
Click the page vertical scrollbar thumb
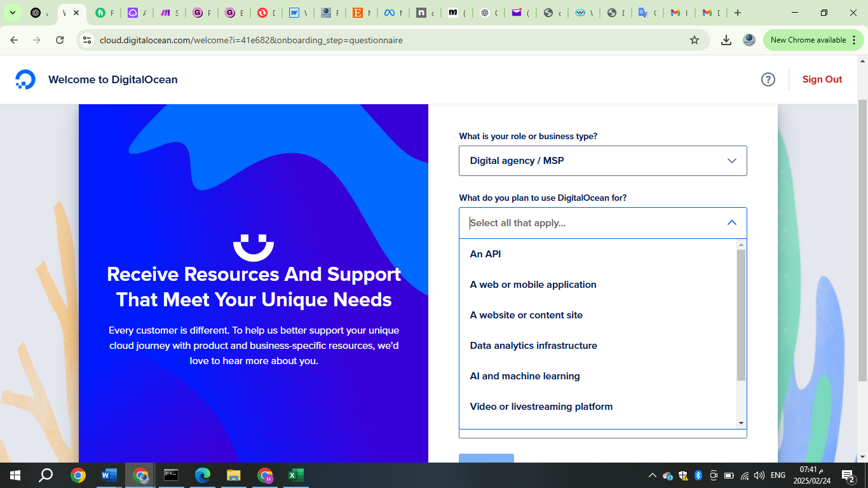pos(862,240)
